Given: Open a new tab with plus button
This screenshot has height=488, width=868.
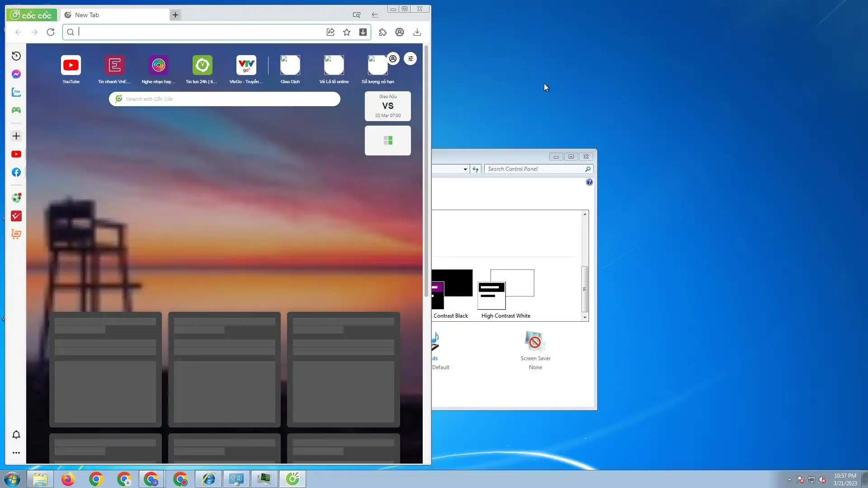Looking at the screenshot, I should pyautogui.click(x=175, y=15).
